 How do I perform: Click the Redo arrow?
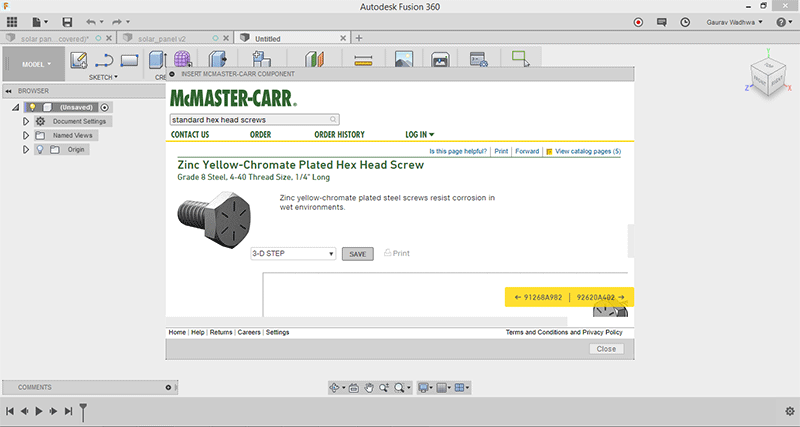(117, 22)
